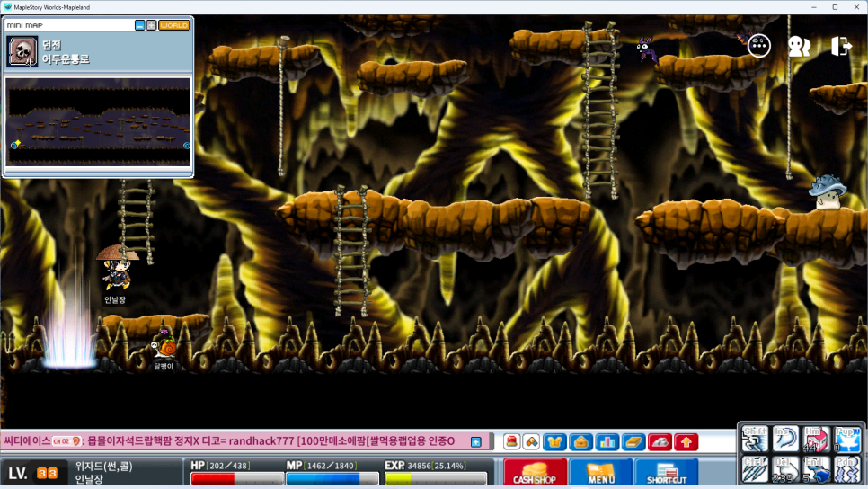This screenshot has width=868, height=489.
Task: Open the stats bar chart icon
Action: tap(607, 442)
